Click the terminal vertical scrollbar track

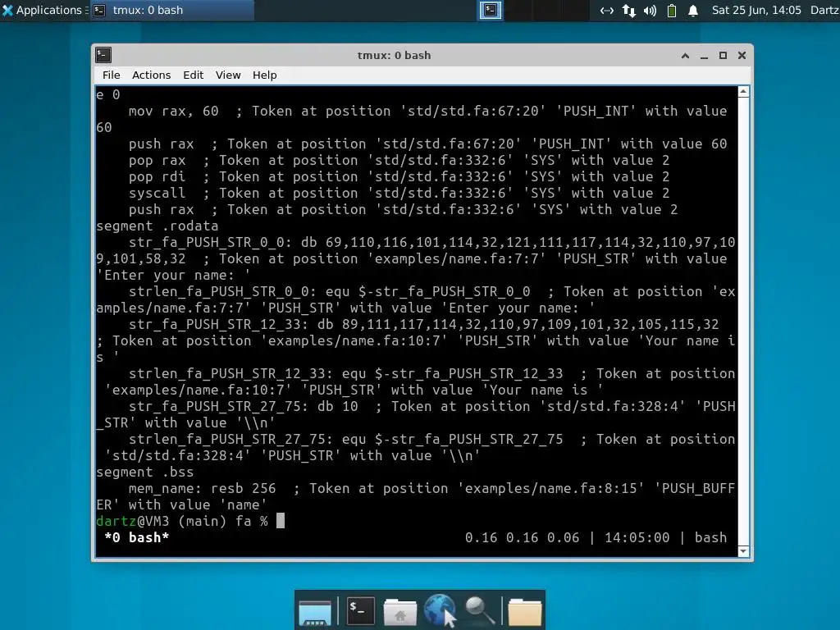click(x=743, y=322)
